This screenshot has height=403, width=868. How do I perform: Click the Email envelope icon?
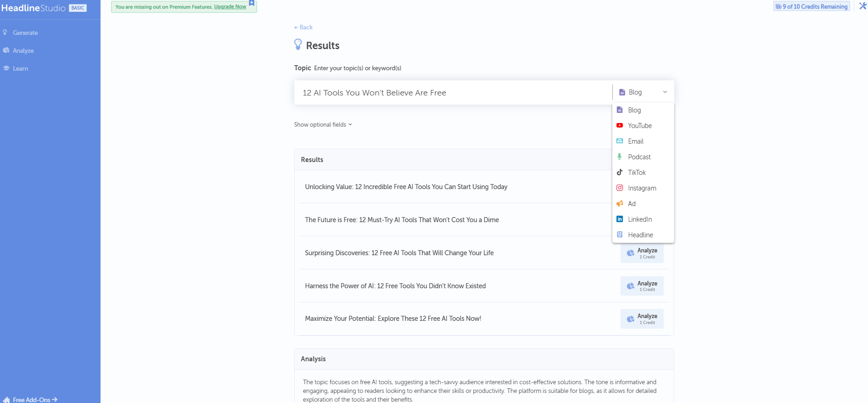(620, 141)
